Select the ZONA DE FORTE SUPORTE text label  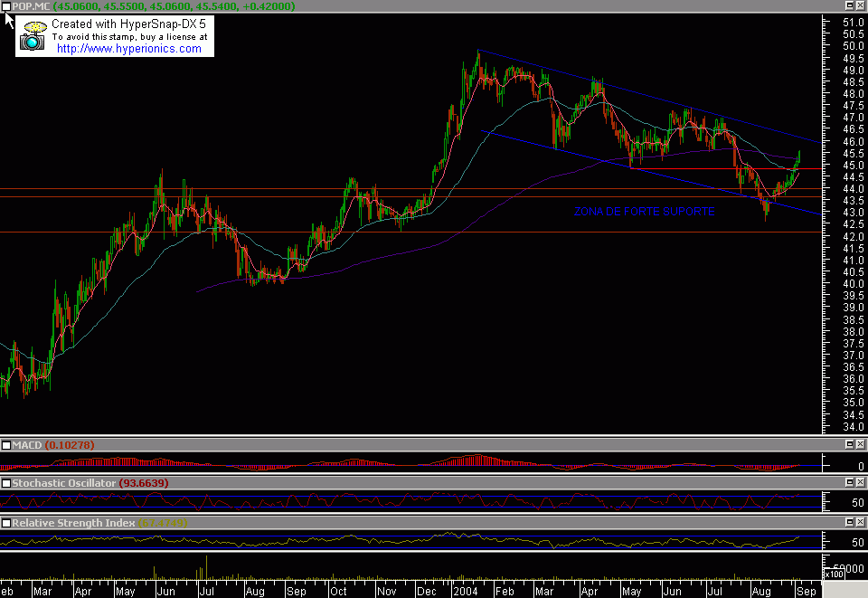[x=644, y=212]
